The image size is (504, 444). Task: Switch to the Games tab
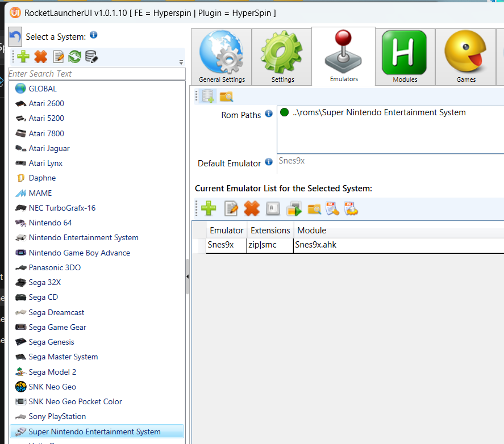(466, 57)
